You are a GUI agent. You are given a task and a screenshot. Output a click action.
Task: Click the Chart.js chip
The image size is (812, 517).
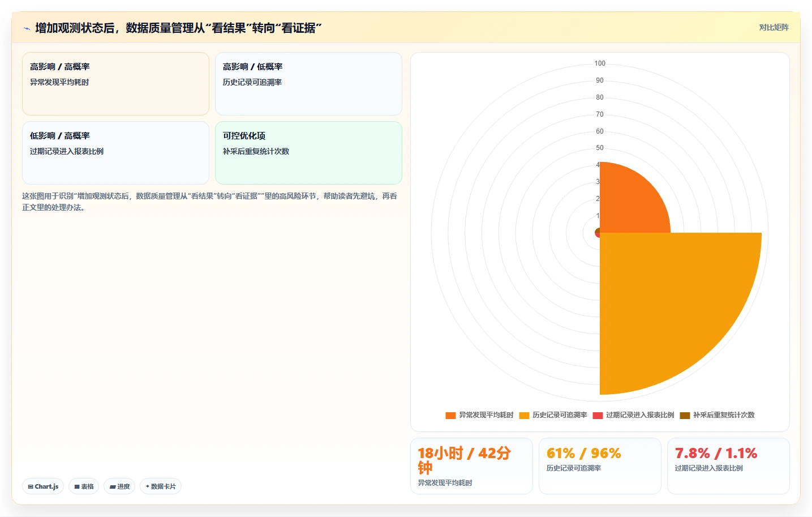[x=43, y=486]
